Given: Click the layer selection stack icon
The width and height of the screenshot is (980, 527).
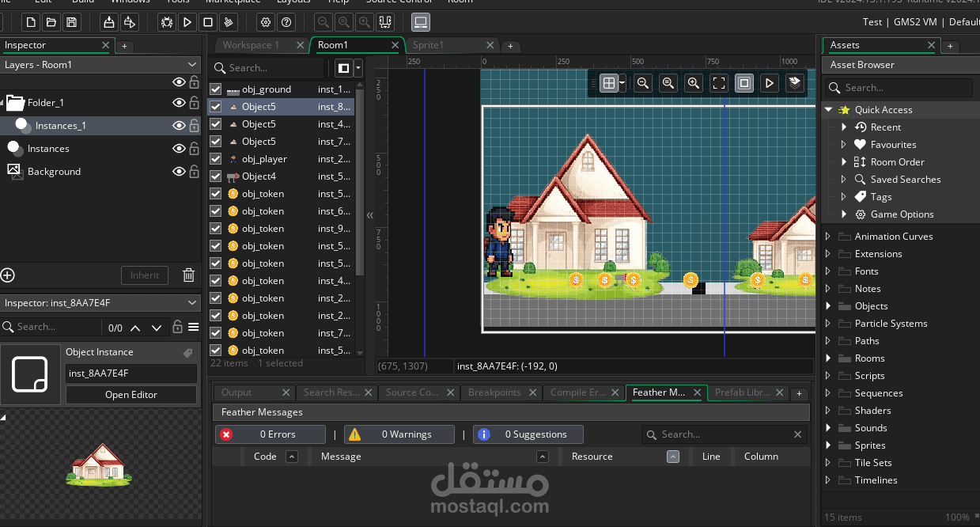Looking at the screenshot, I should point(795,82).
